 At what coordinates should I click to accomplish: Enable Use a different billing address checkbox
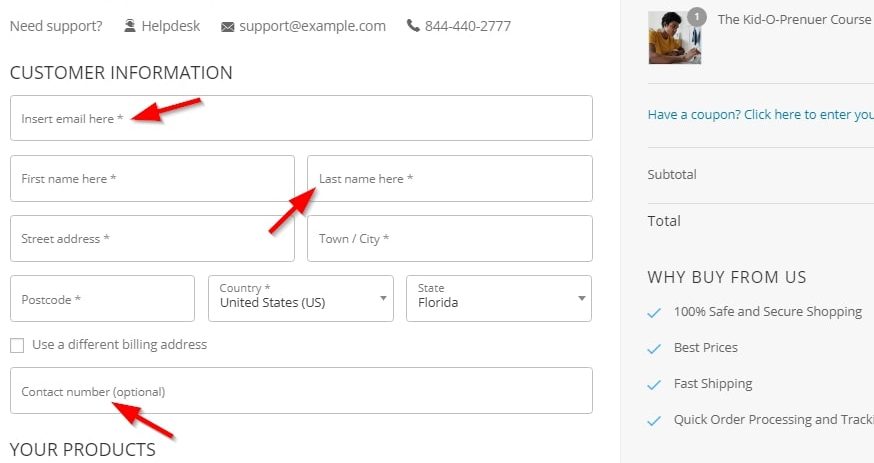click(x=17, y=345)
